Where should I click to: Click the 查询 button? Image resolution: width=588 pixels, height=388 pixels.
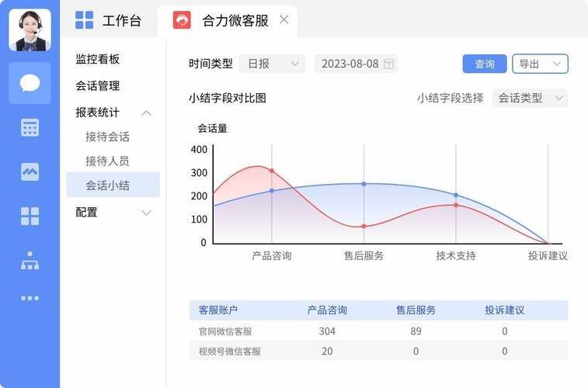pyautogui.click(x=485, y=64)
